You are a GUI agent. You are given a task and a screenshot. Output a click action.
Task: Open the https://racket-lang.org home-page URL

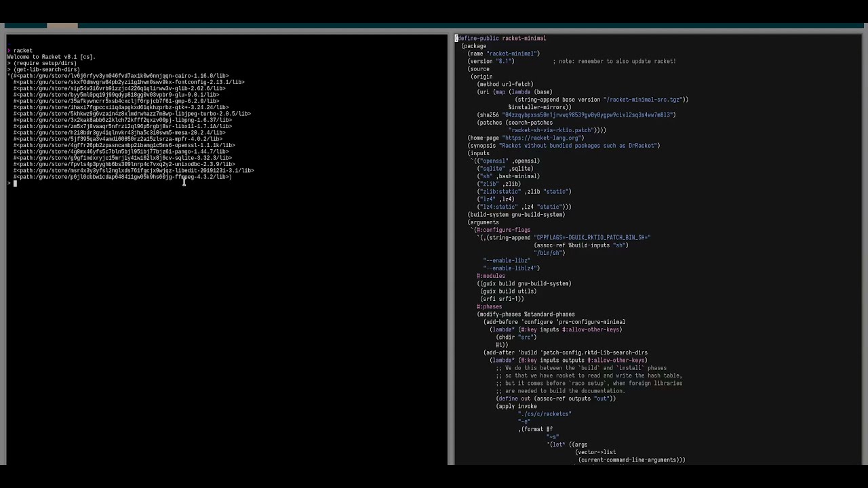point(543,138)
